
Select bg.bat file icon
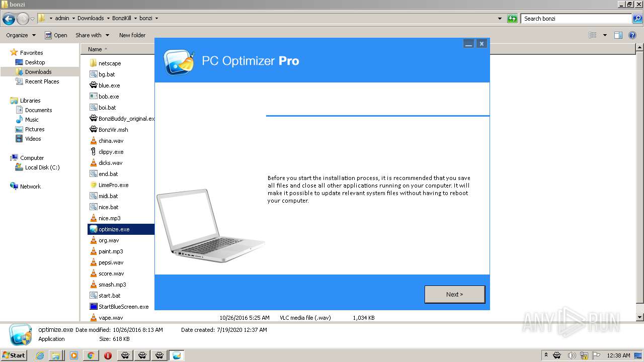click(x=93, y=74)
